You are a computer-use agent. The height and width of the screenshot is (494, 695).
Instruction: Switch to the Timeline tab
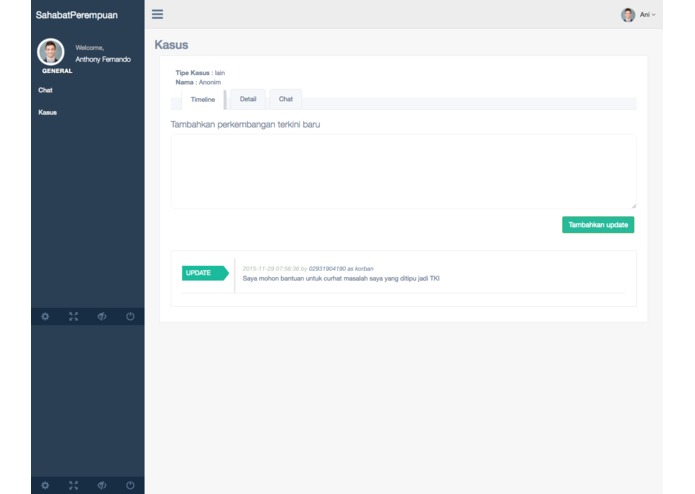point(203,99)
